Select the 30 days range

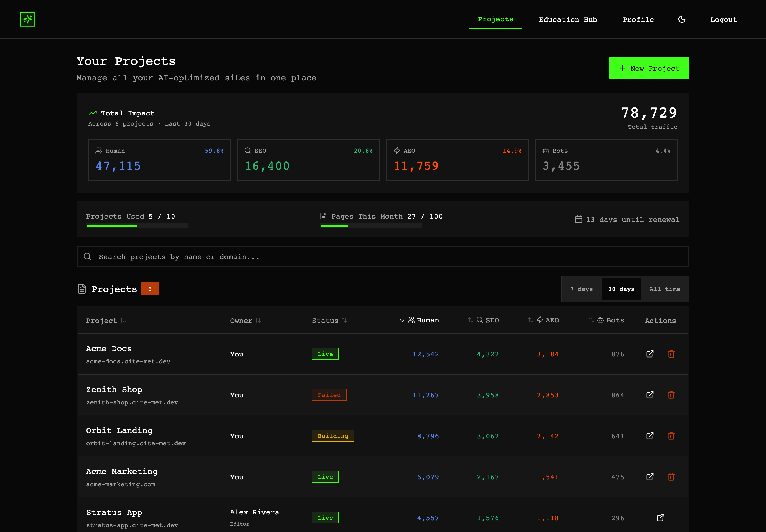(621, 289)
